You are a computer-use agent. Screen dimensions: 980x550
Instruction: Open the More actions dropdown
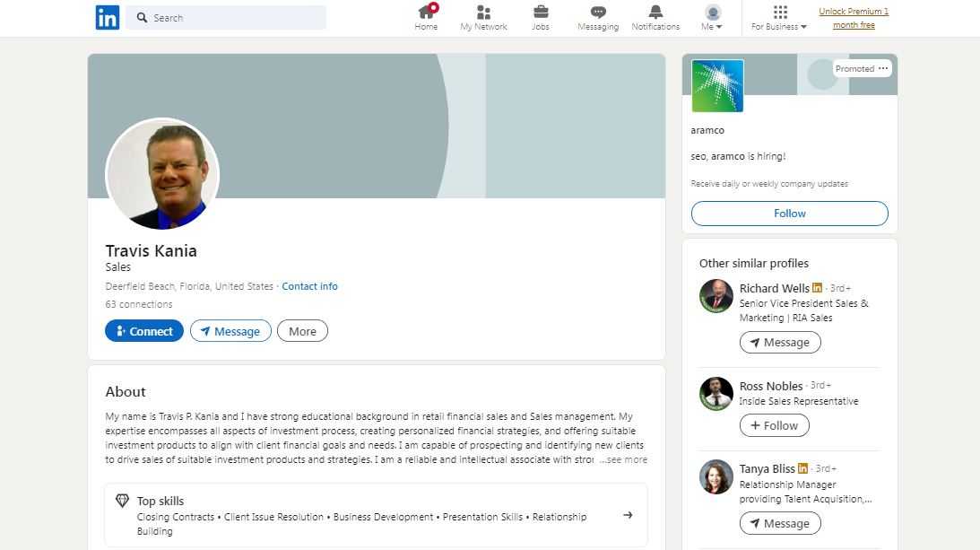302,331
